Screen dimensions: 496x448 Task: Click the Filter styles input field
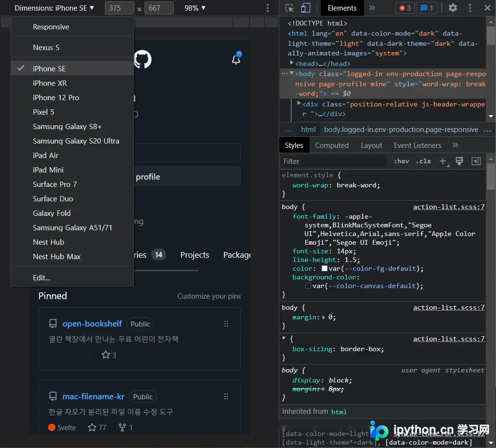pos(334,161)
